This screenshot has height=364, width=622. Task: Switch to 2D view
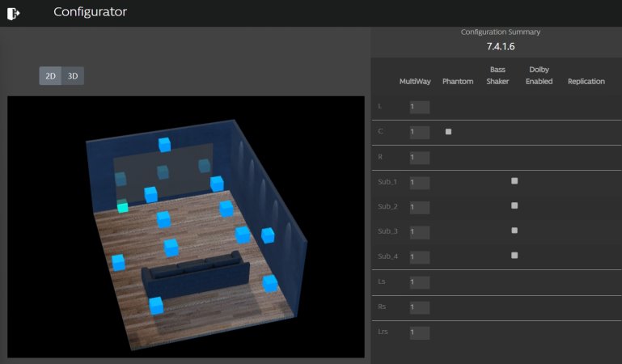click(x=50, y=76)
